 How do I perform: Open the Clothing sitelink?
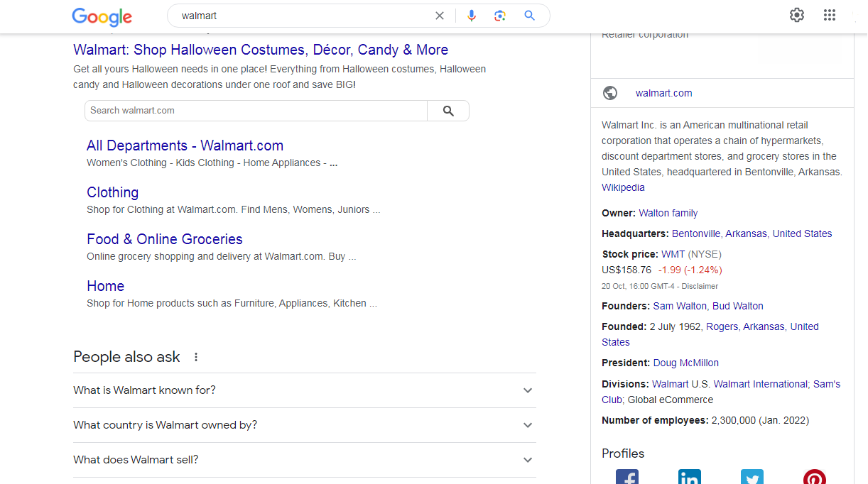[112, 192]
